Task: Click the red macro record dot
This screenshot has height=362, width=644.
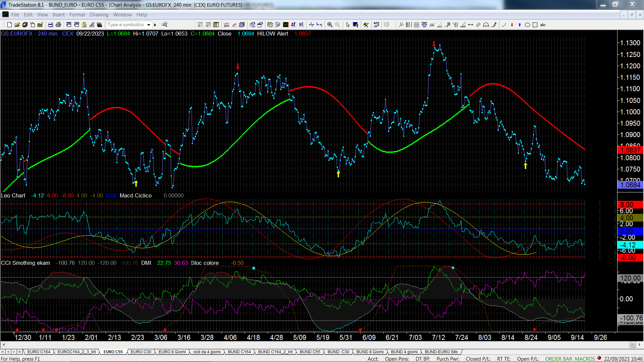Action: [x=599, y=358]
